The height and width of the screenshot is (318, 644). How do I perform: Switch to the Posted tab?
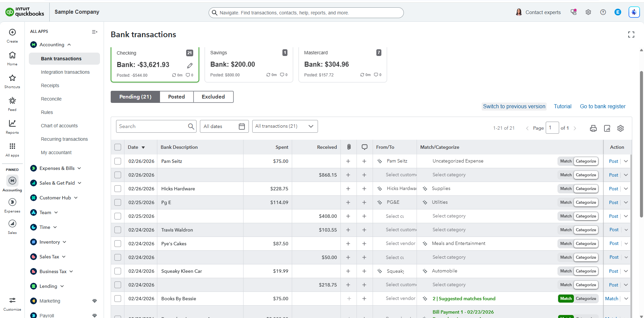176,97
